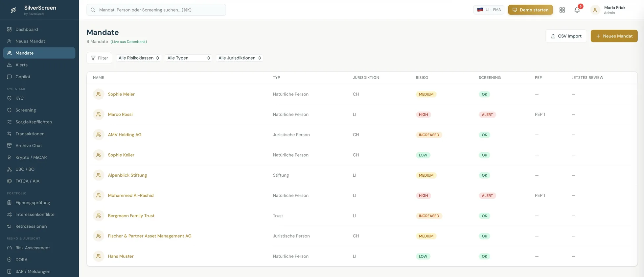The image size is (644, 277).
Task: Click the avatar icon next to Alpenblick Stiftung
Action: click(99, 175)
